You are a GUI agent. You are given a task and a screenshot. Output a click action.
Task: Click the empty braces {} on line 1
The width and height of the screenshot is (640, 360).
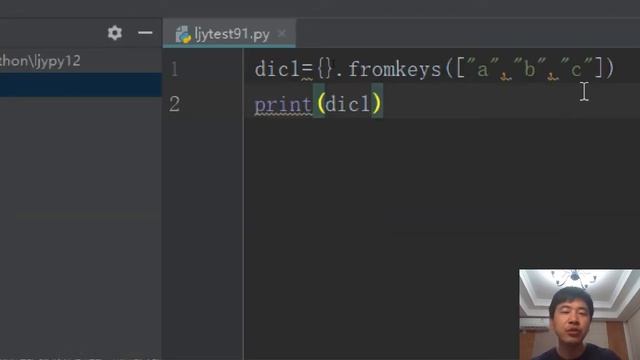point(324,68)
